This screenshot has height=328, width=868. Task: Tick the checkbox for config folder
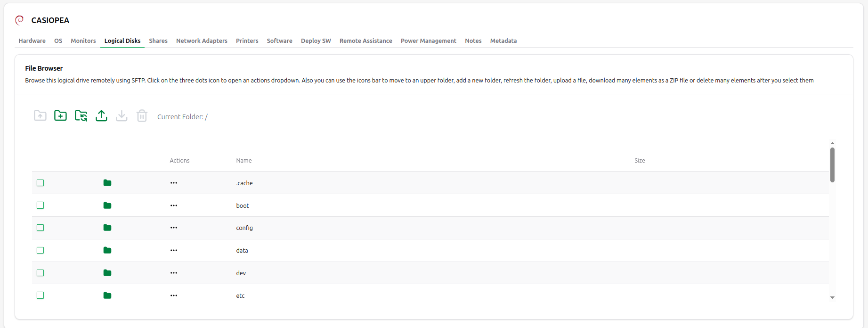tap(41, 228)
